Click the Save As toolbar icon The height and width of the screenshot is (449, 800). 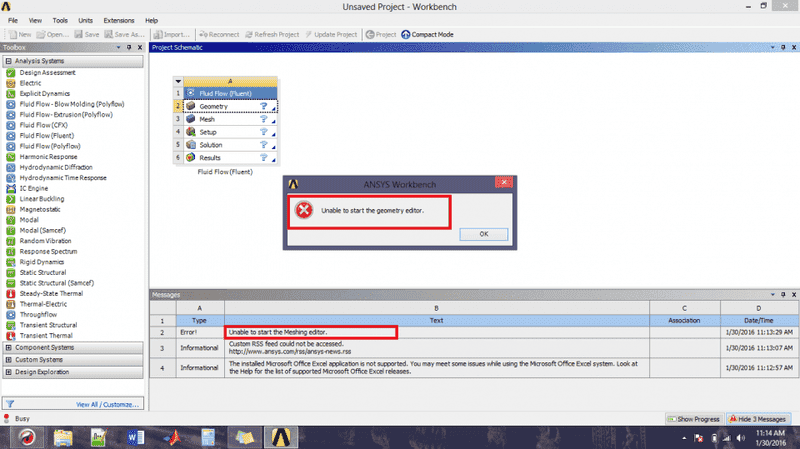tap(109, 35)
